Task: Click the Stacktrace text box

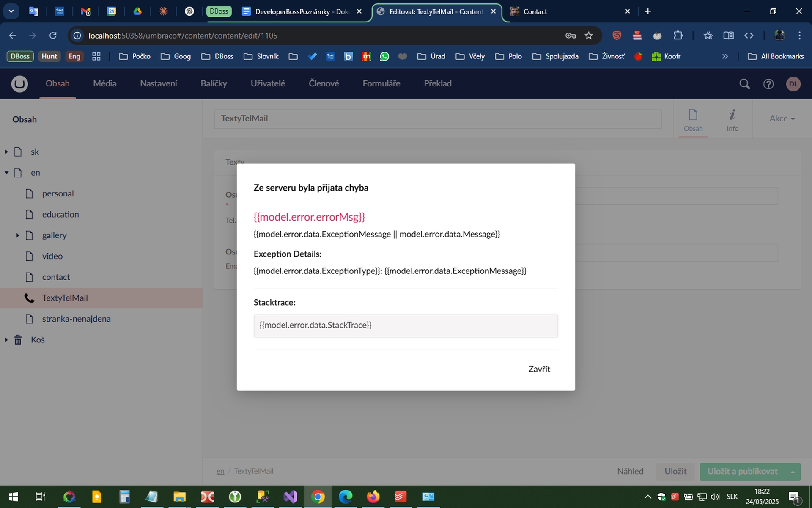Action: (406, 326)
